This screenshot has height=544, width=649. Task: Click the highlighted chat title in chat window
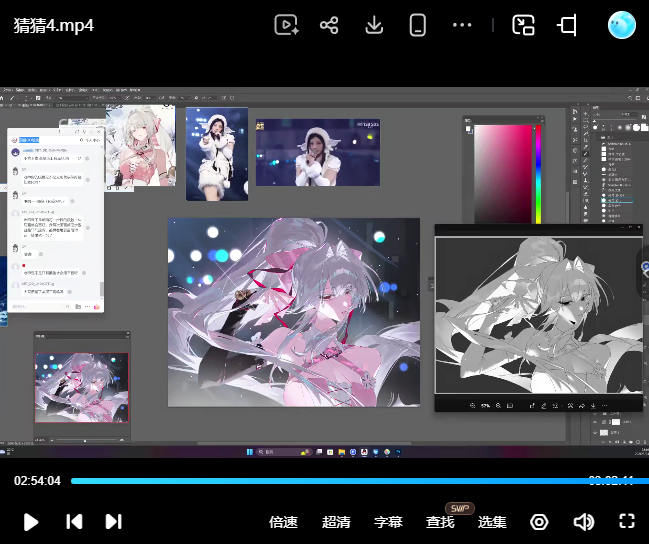pos(29,140)
